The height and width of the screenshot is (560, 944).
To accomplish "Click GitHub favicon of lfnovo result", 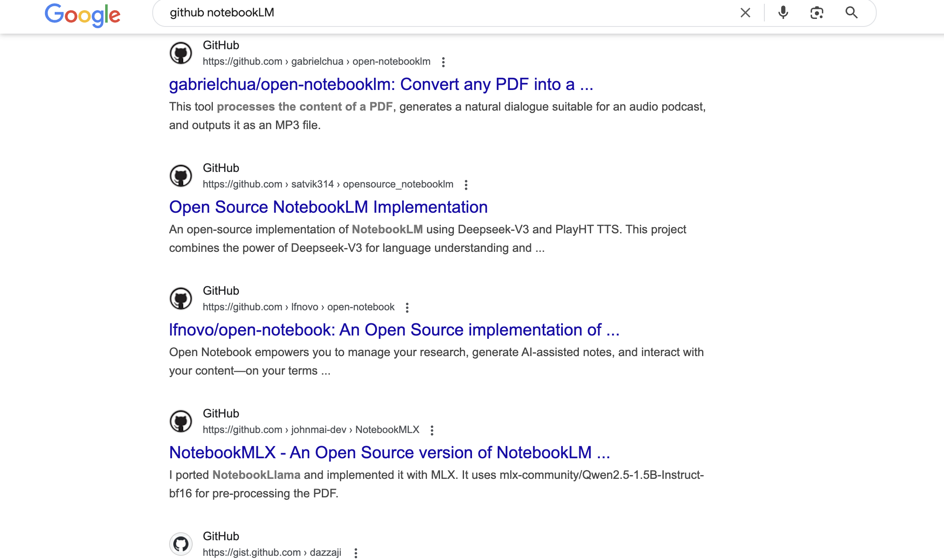I will 181,298.
